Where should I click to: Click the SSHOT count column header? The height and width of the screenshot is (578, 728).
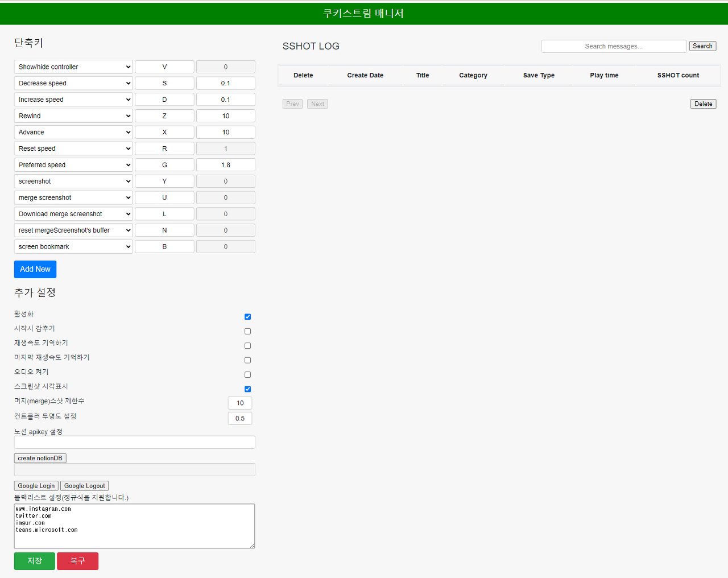coord(678,75)
